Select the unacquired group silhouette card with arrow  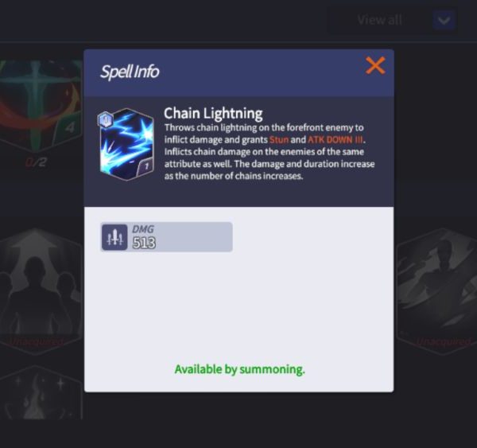point(40,291)
